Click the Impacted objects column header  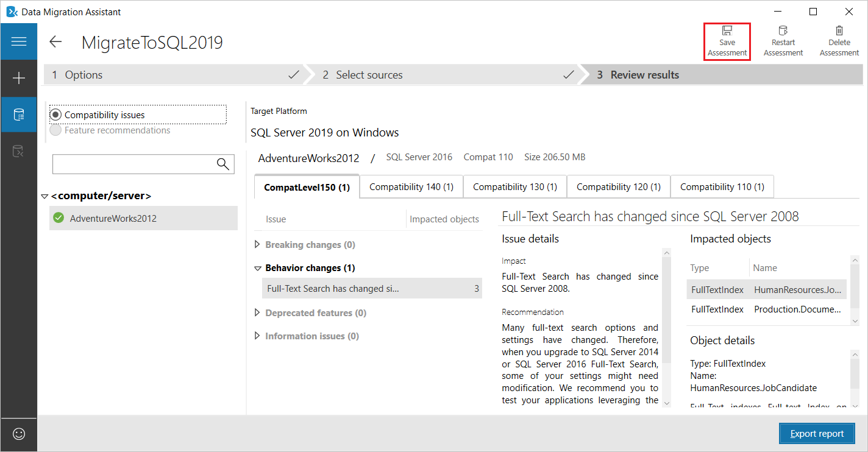444,219
